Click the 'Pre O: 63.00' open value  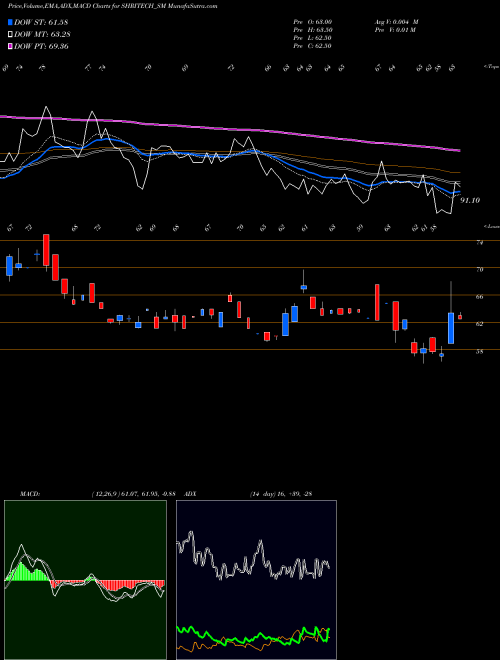[x=312, y=22]
